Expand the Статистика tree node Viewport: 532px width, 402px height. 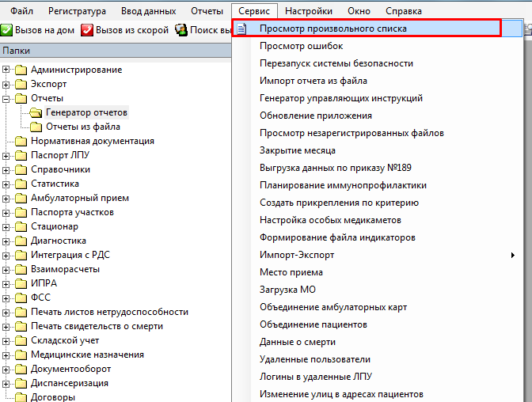click(x=6, y=184)
